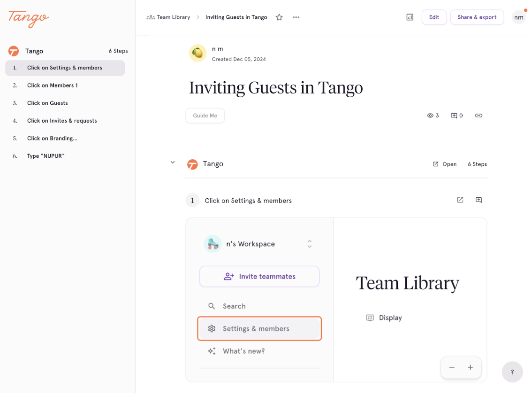Click the guide title Inviting Guests in Tango
Viewport: 532px width, 403px height.
276,88
